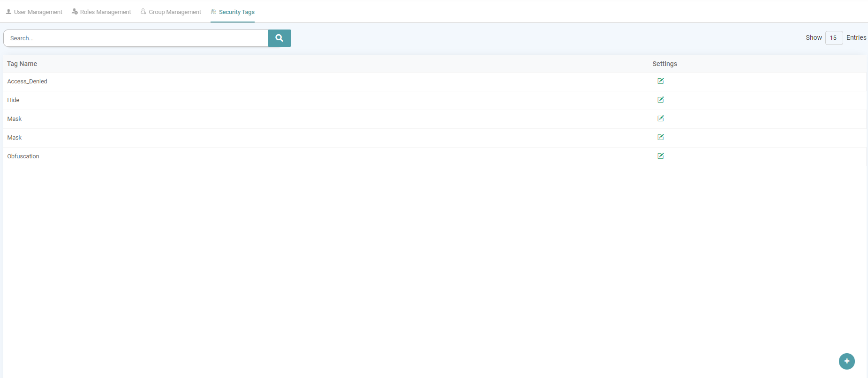
Task: Select the Obfuscation tag name
Action: click(23, 156)
